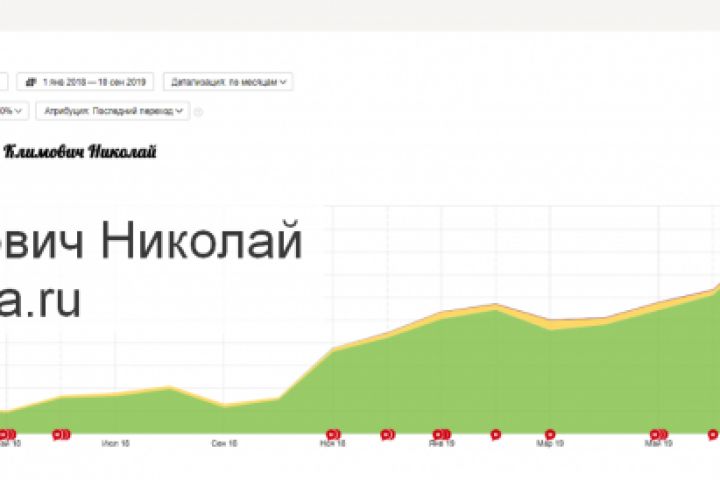720x480 pixels.
Task: Click the handwritten Климович Николай signature
Action: 80,152
